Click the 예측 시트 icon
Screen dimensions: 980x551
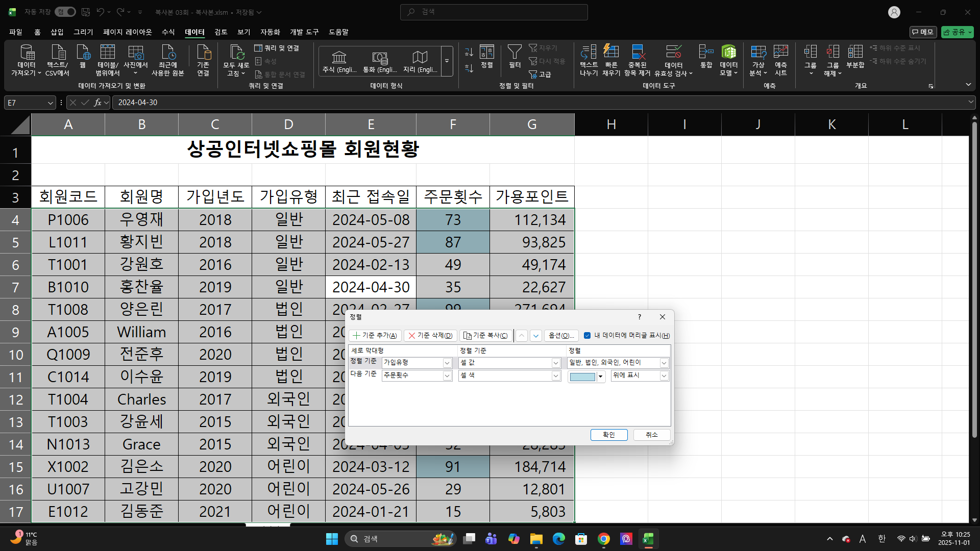pos(780,52)
